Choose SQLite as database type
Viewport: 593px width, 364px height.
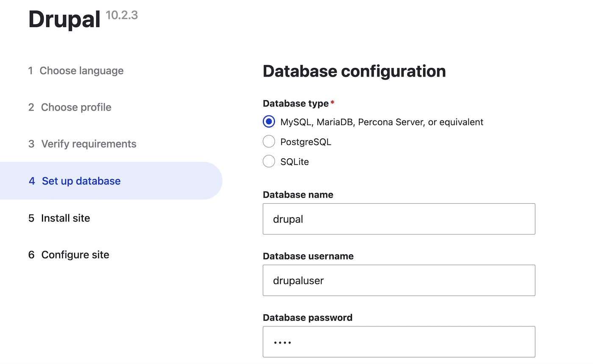269,161
